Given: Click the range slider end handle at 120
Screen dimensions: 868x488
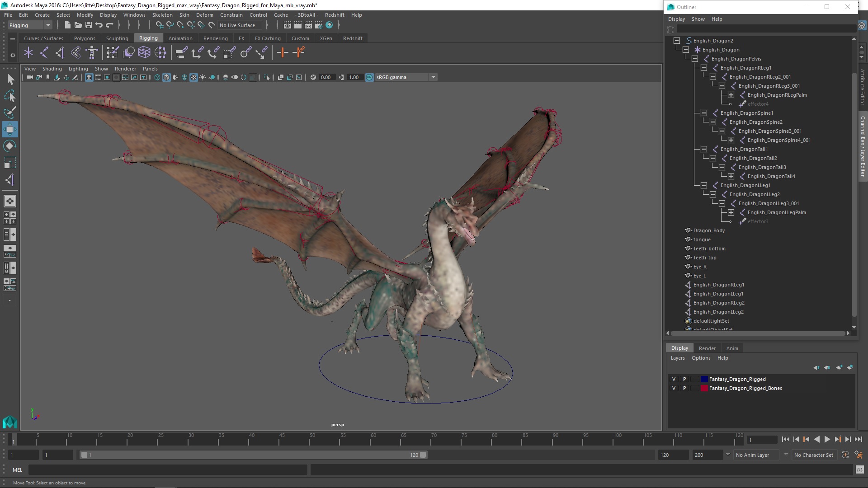Looking at the screenshot, I should (423, 455).
